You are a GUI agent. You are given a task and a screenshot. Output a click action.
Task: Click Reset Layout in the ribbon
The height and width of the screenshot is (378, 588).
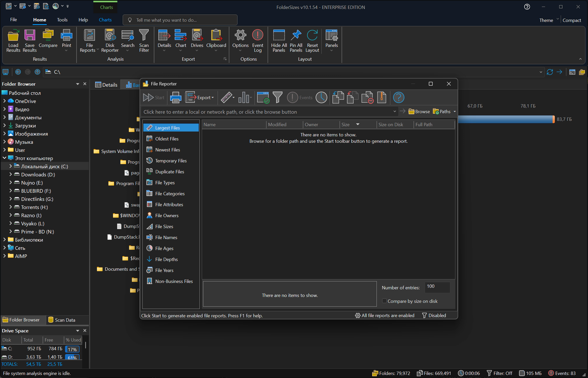[x=312, y=41]
